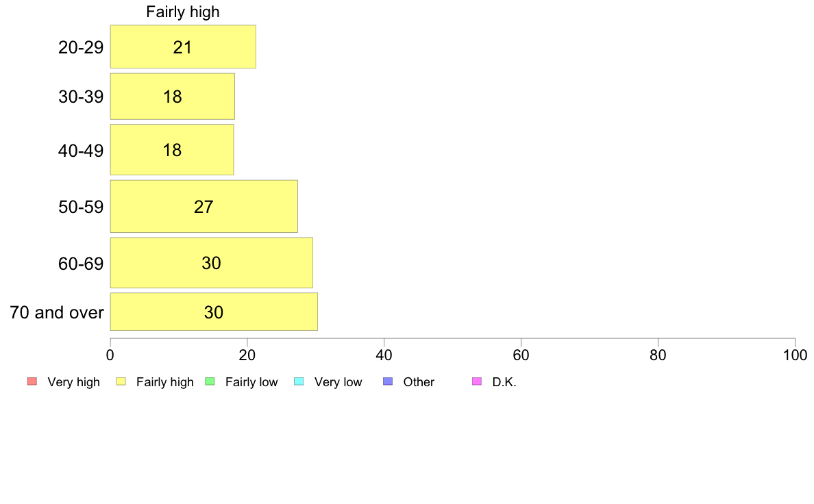Click the Fairly high column title

tap(183, 12)
